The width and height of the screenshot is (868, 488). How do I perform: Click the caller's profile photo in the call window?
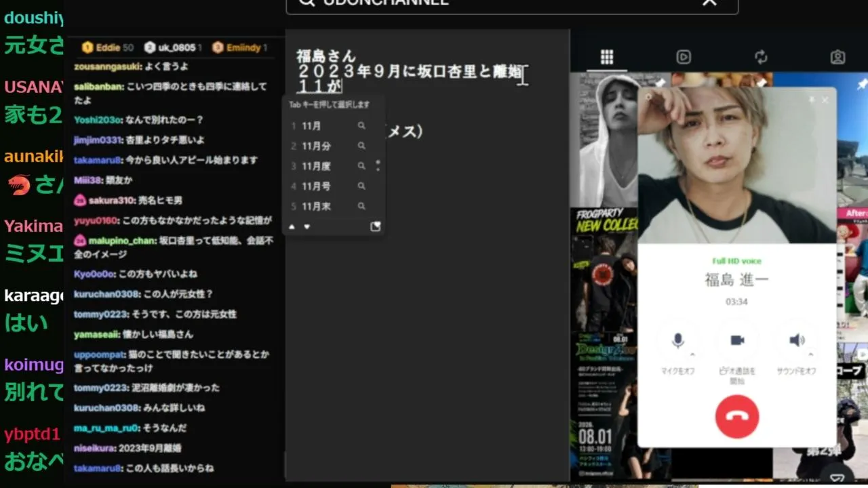(737, 165)
